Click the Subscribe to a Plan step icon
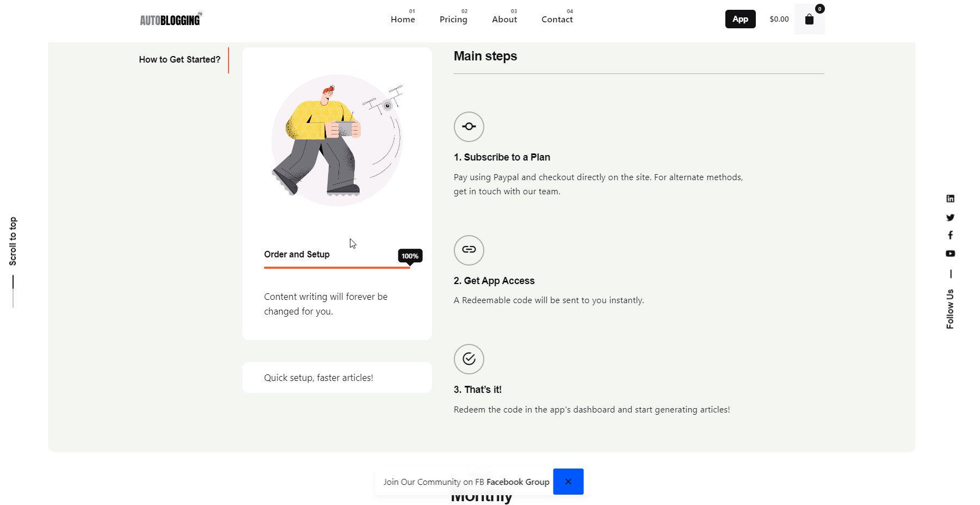The height and width of the screenshot is (505, 980). coord(469,127)
